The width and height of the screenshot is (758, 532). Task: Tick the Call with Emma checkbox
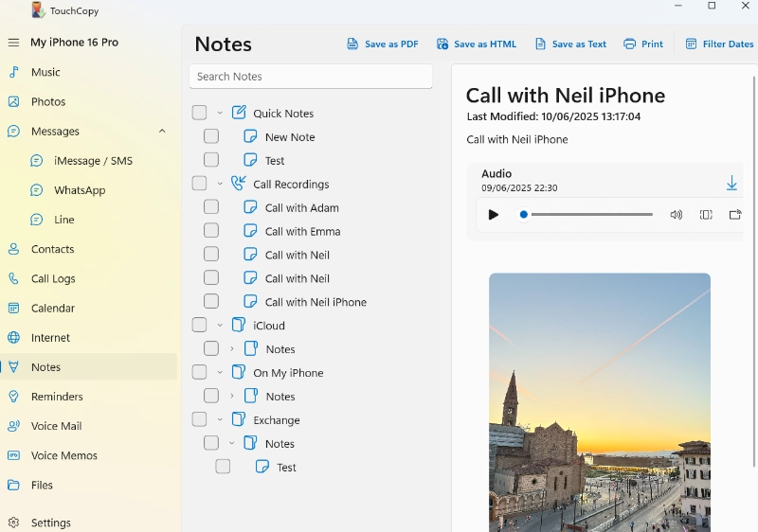(210, 230)
